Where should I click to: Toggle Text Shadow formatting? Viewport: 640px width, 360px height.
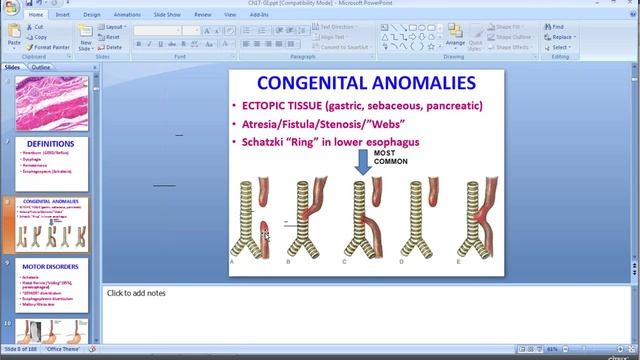(183, 44)
